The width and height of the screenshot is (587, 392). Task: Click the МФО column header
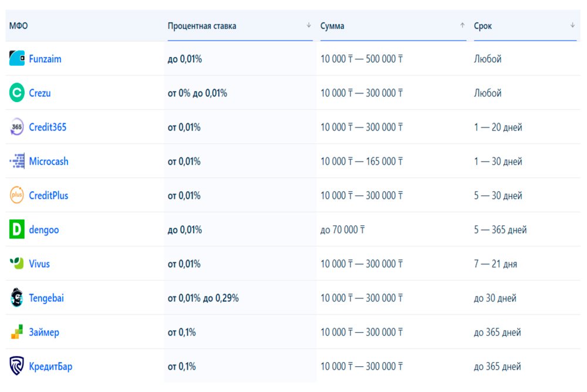[18, 26]
